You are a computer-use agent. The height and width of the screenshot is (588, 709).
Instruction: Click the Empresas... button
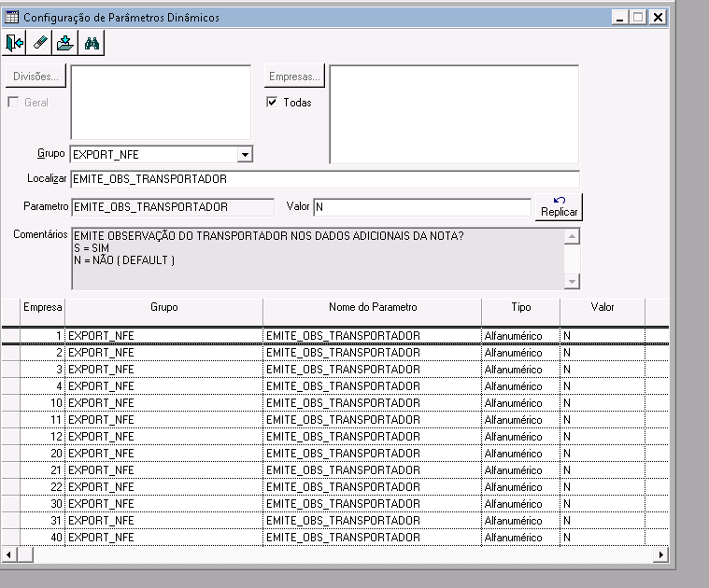pyautogui.click(x=294, y=76)
